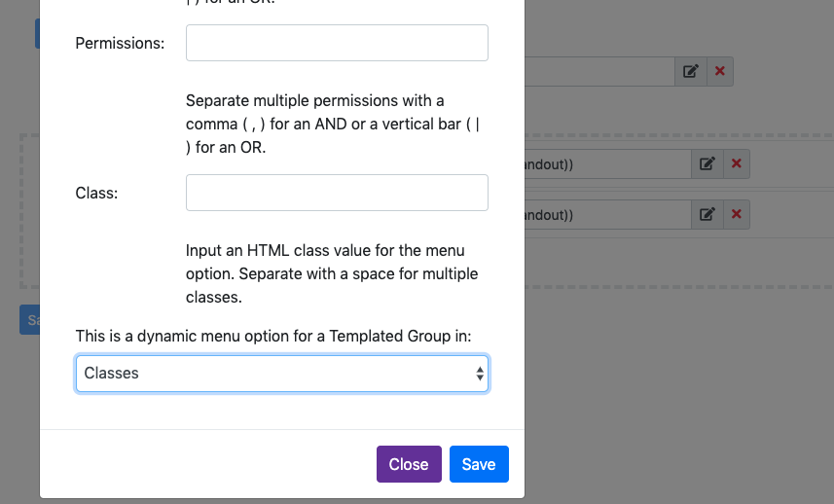834x504 pixels.
Task: Remove the lower 'andout))' menu option
Action: [736, 214]
